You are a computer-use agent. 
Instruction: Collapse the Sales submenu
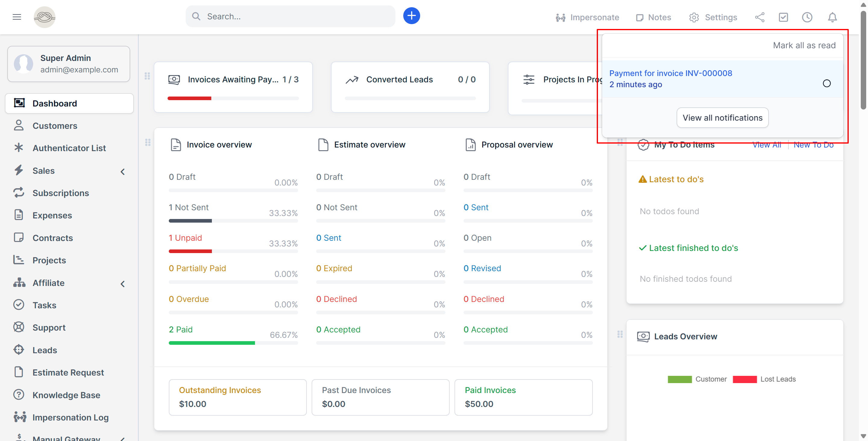pyautogui.click(x=122, y=171)
